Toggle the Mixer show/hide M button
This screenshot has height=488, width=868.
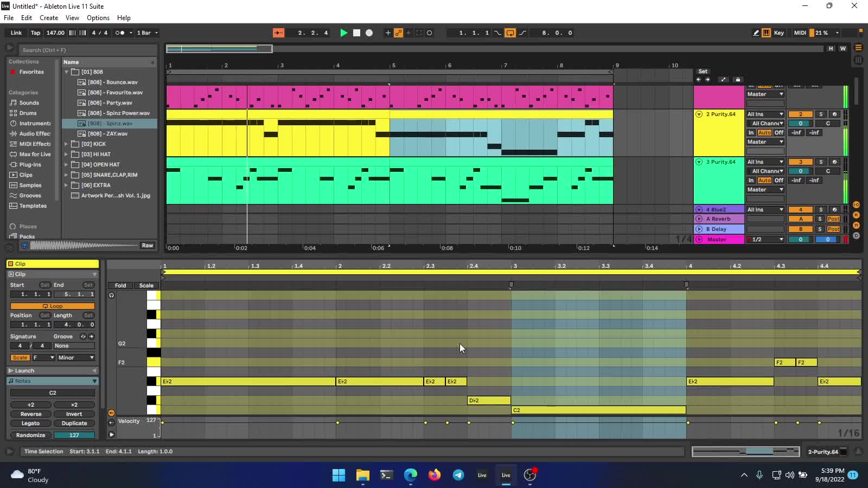tap(856, 225)
